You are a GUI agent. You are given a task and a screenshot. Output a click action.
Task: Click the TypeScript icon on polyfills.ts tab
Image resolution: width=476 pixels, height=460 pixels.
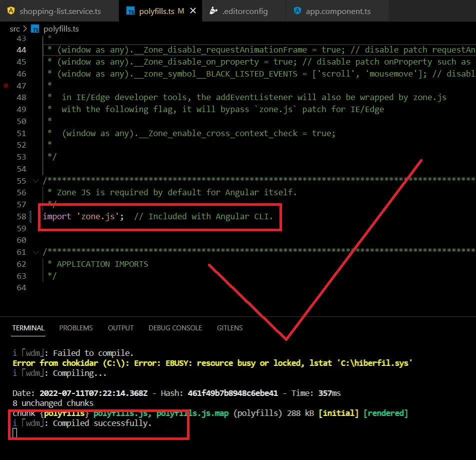tap(131, 11)
